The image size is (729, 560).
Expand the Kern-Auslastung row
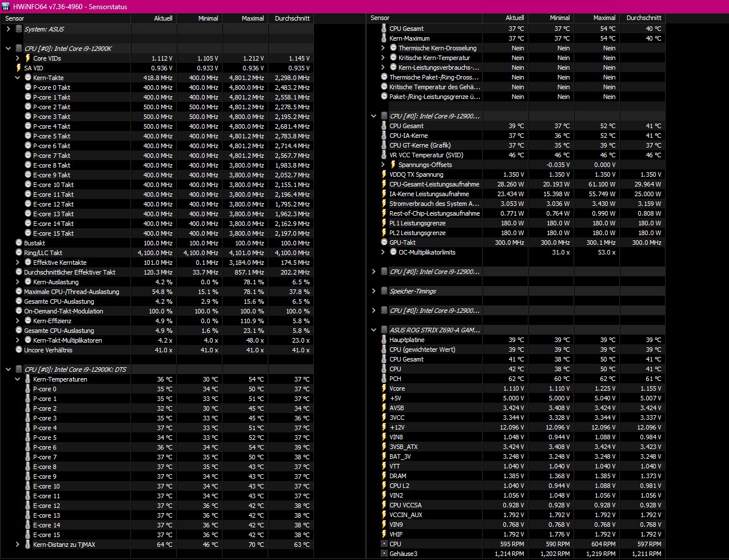pos(17,282)
